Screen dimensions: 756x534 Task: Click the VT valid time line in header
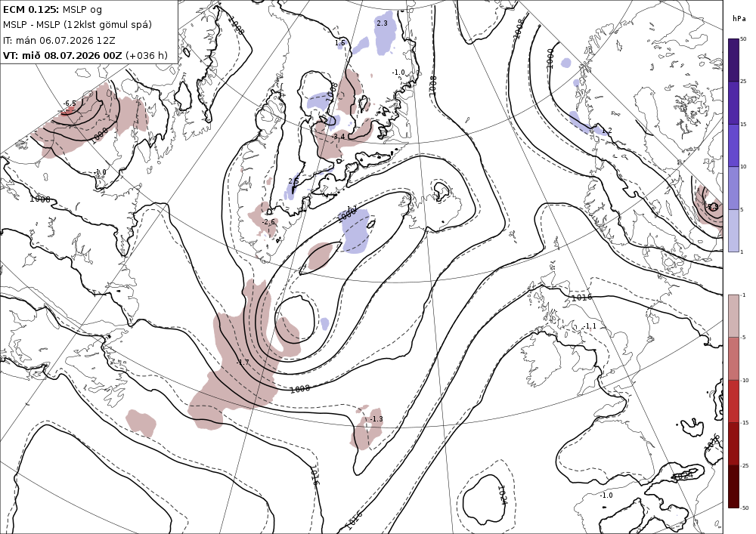click(85, 55)
